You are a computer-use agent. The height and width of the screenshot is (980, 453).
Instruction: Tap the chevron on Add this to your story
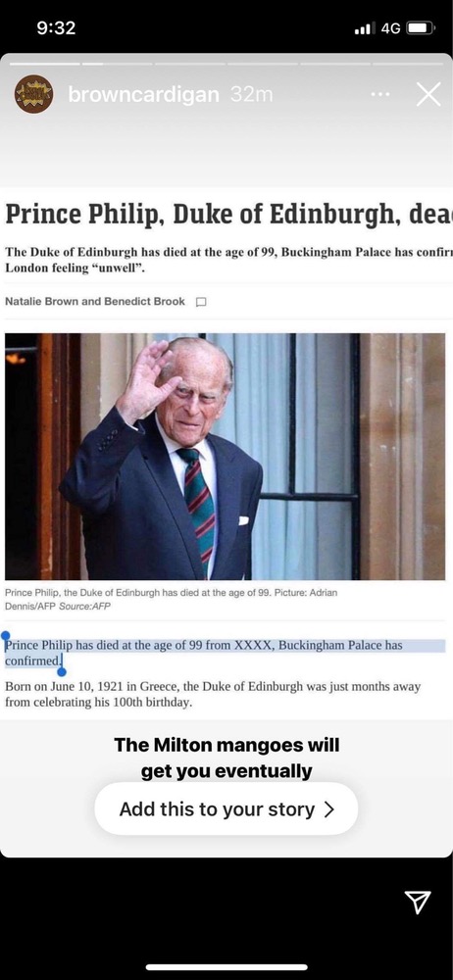(x=329, y=810)
